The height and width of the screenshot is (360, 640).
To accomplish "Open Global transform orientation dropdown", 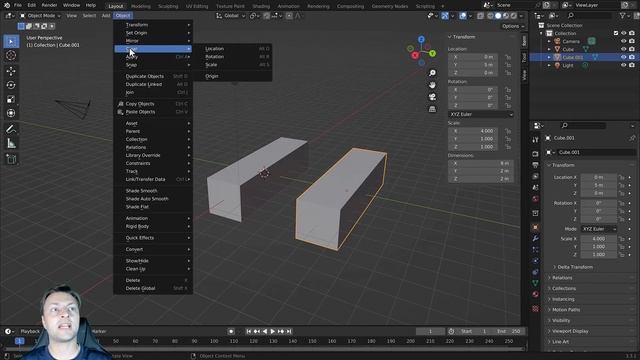I will coord(231,16).
